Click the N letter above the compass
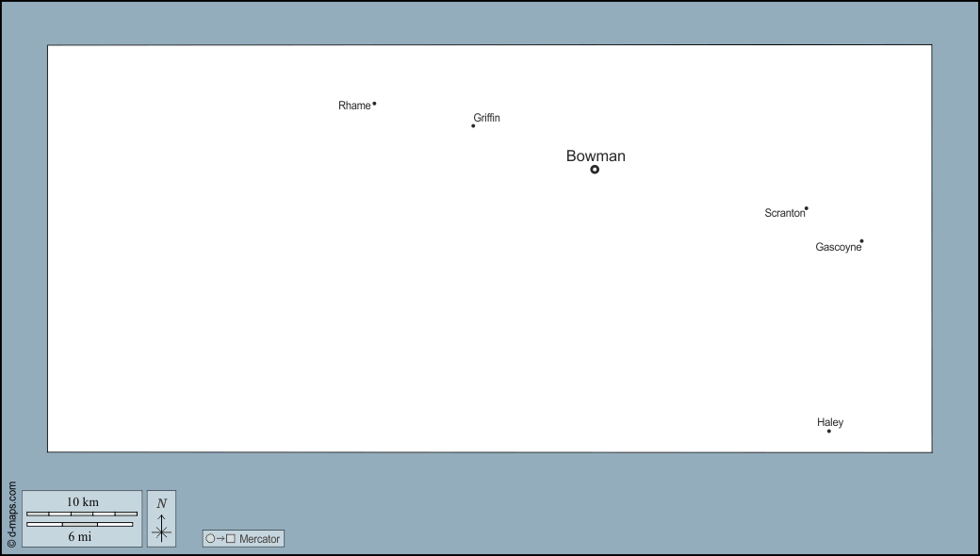980x556 pixels. [162, 503]
